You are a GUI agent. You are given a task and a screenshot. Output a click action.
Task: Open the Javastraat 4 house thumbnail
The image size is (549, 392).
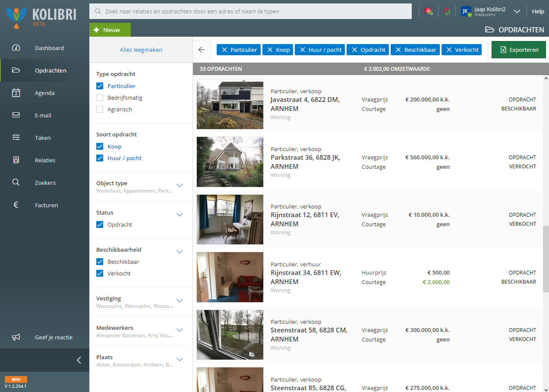[230, 104]
